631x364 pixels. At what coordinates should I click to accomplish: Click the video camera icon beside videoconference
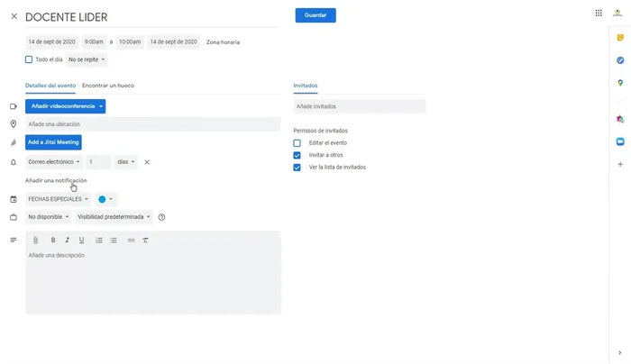[x=14, y=106]
